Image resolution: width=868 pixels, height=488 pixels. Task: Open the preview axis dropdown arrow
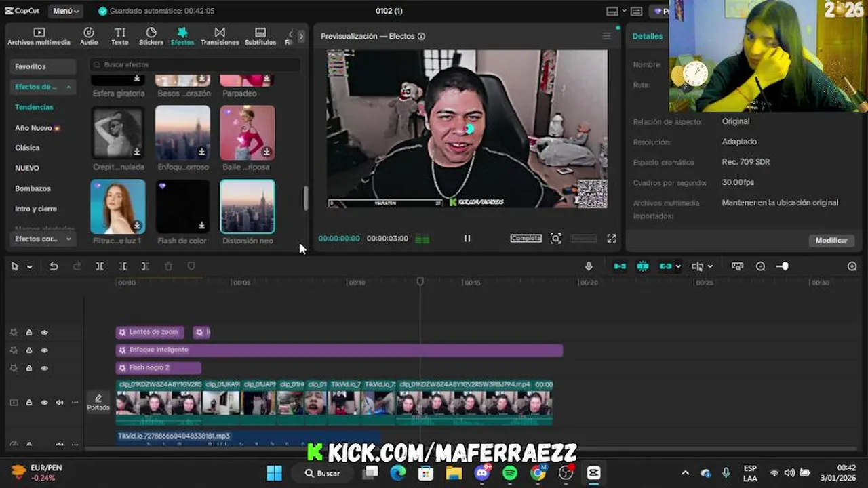click(710, 267)
